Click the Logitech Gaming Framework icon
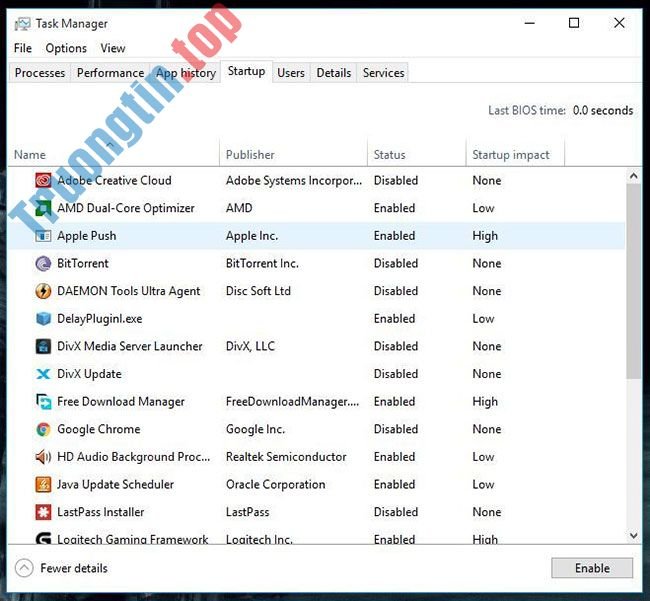Screen dimensions: 650x601 coord(43,538)
